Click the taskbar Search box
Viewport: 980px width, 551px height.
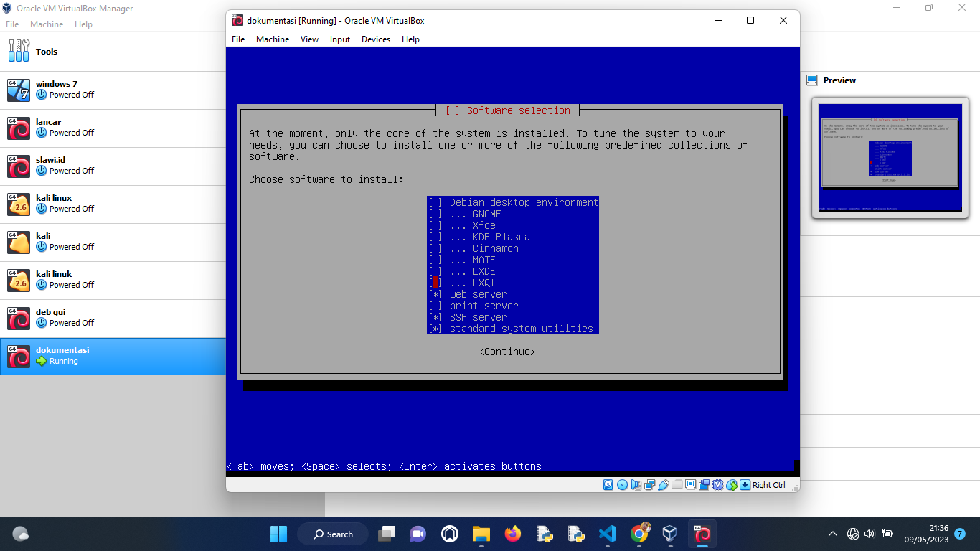[x=334, y=534]
